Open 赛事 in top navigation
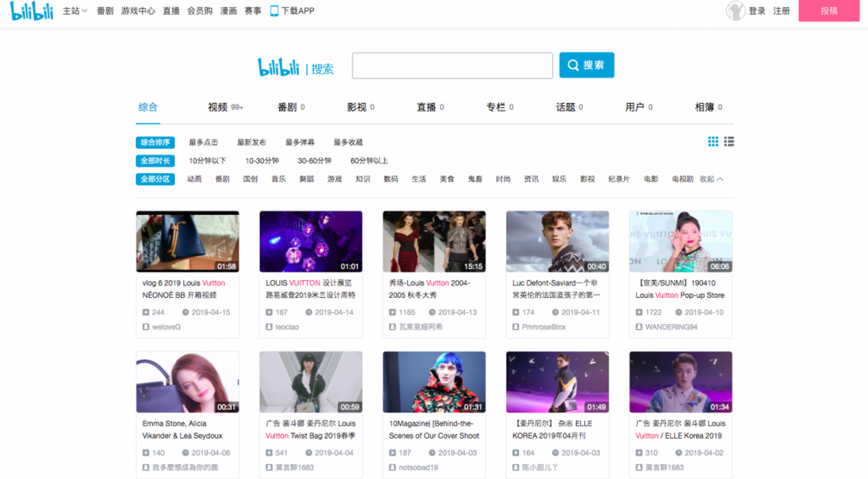The width and height of the screenshot is (868, 479). (253, 11)
